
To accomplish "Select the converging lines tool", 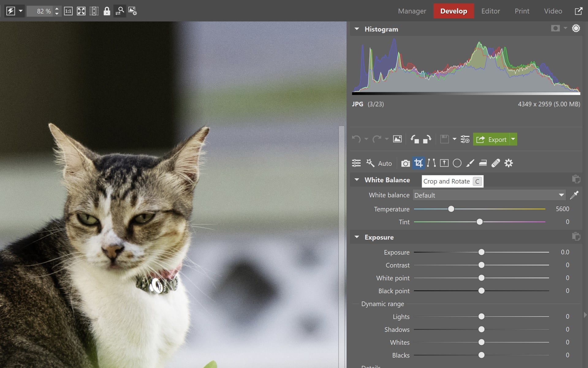I will [x=431, y=163].
